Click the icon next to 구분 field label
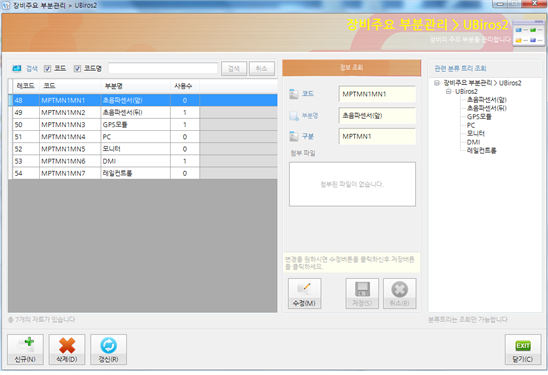548x375 pixels. coord(294,136)
